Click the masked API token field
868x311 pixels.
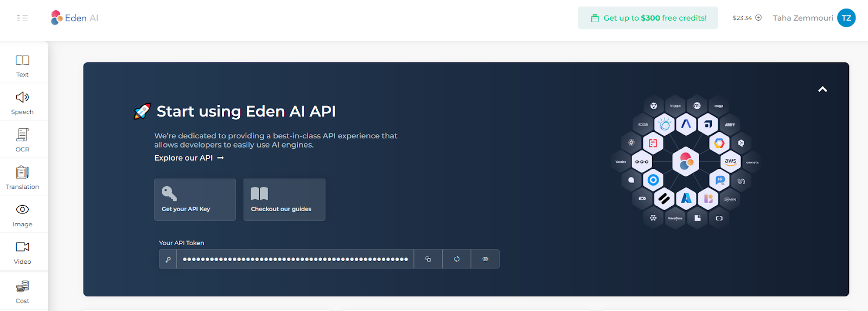[x=295, y=259]
